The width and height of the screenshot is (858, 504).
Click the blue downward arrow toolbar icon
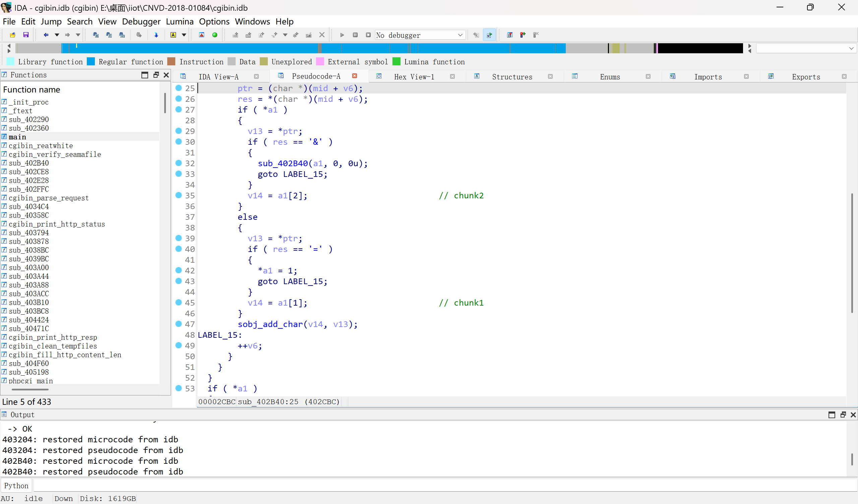[156, 35]
